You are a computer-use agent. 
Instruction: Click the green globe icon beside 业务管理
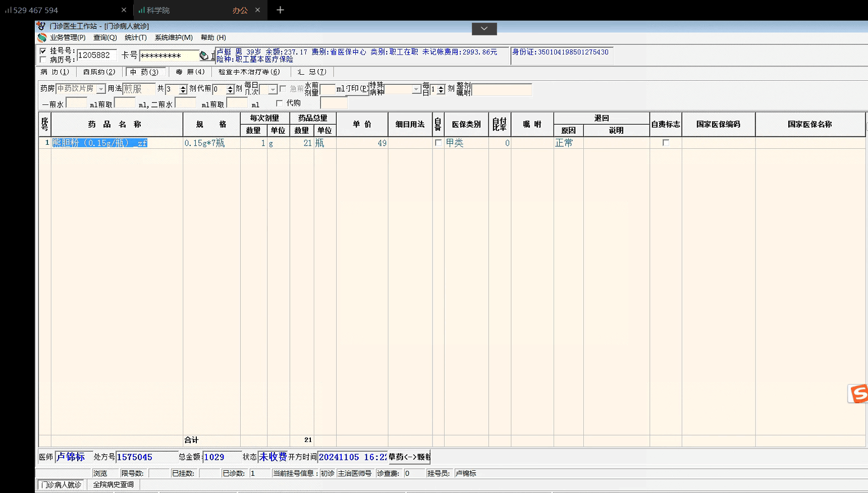tap(42, 37)
